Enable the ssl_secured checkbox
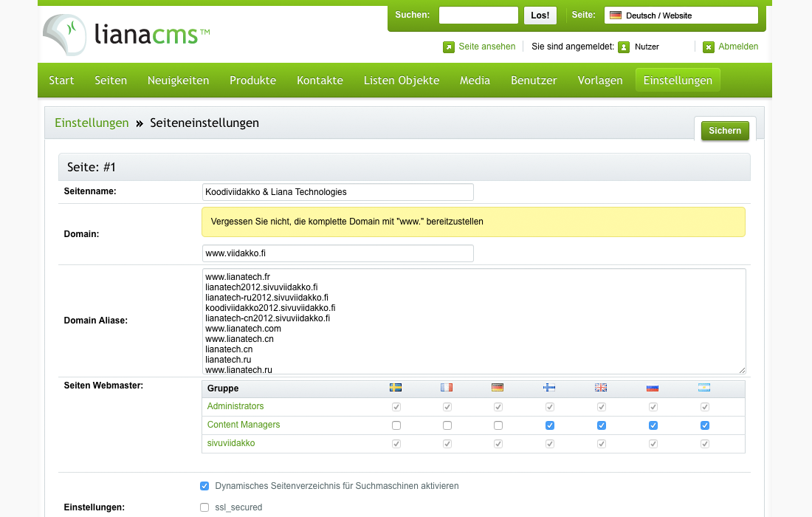Viewport: 812px width, 517px height. [x=204, y=507]
